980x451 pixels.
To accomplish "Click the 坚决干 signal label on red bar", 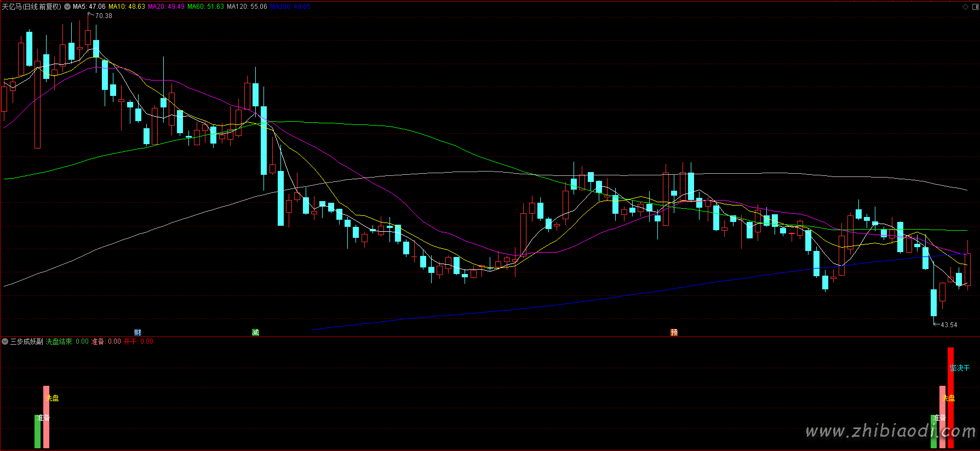I will click(959, 368).
